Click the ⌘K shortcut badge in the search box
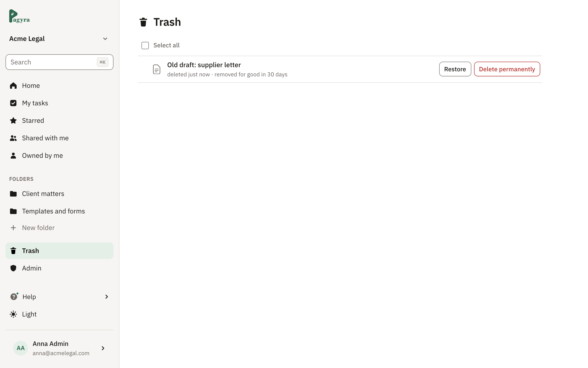The image size is (588, 368). click(102, 62)
